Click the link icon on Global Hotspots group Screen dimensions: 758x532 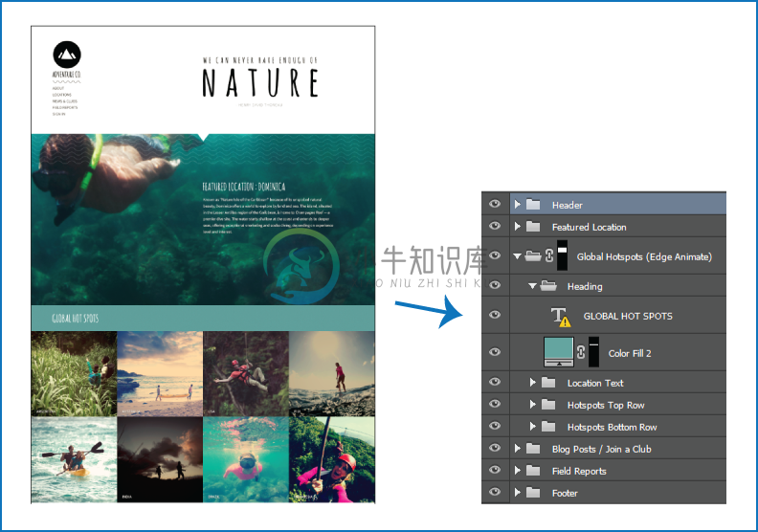(549, 255)
